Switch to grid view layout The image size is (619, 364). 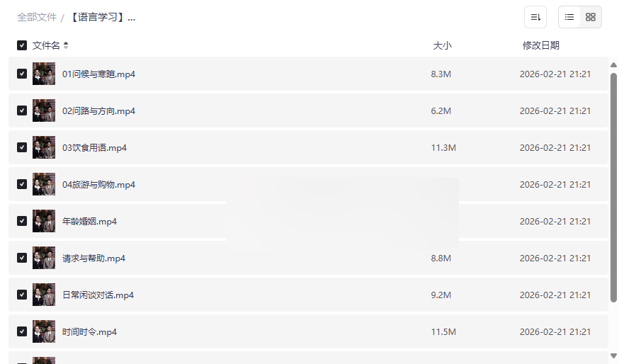591,17
